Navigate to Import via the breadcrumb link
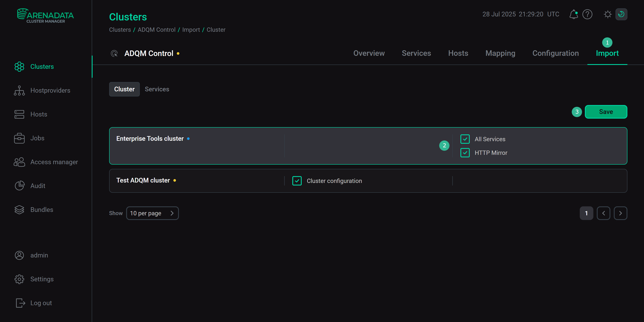 click(191, 30)
